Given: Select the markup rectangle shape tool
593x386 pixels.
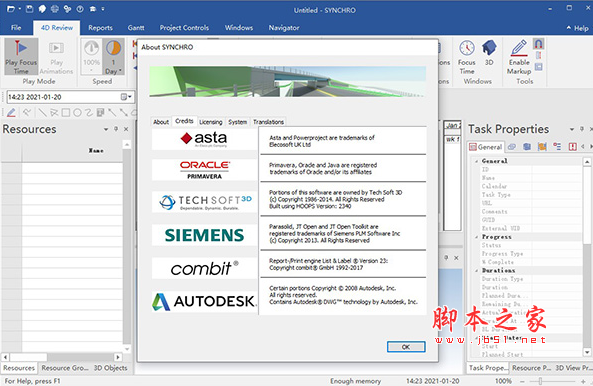Looking at the screenshot, I should [65, 112].
